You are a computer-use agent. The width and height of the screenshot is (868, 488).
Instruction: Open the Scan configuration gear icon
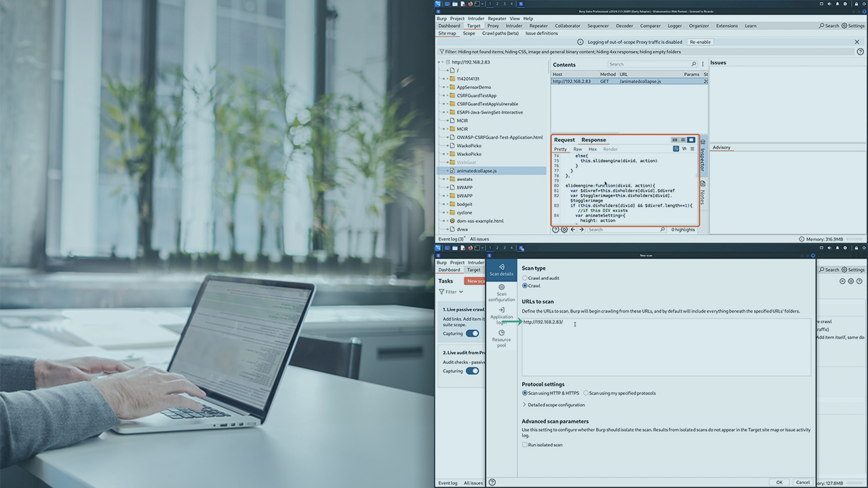click(x=501, y=287)
